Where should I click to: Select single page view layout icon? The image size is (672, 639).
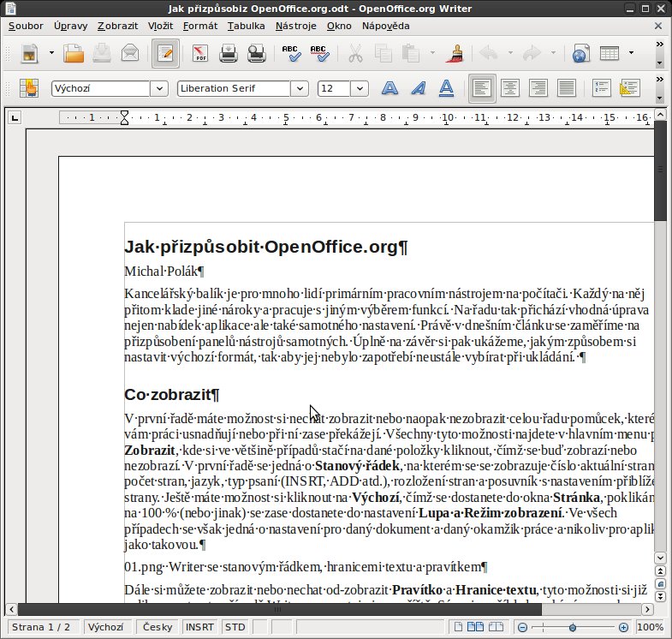(x=458, y=627)
